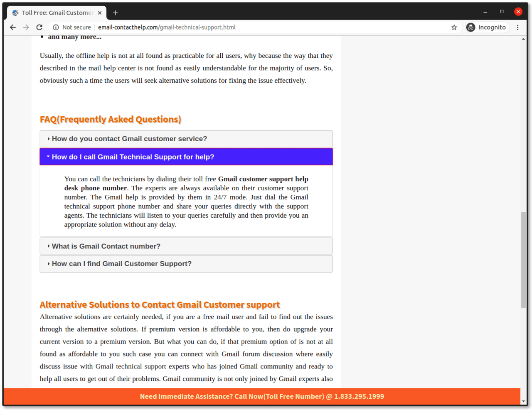
Task: Click the 'Not secure' label
Action: click(x=76, y=27)
